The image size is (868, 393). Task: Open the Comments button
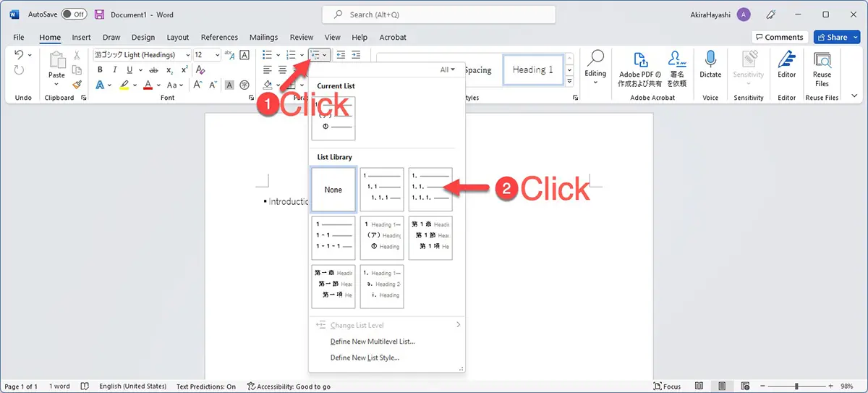click(779, 38)
